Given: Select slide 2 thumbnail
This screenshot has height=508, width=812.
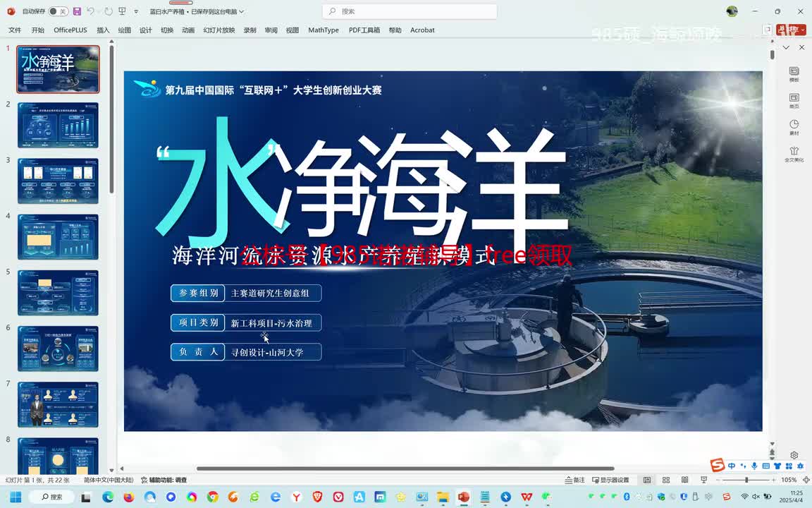Looking at the screenshot, I should point(58,125).
